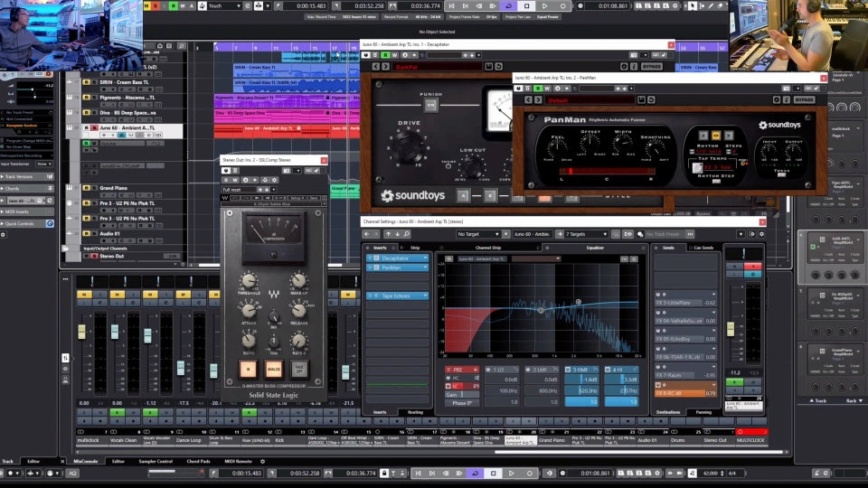The image size is (868, 488).
Task: Open the Tape Echoes insert slot dropdown
Action: point(425,296)
